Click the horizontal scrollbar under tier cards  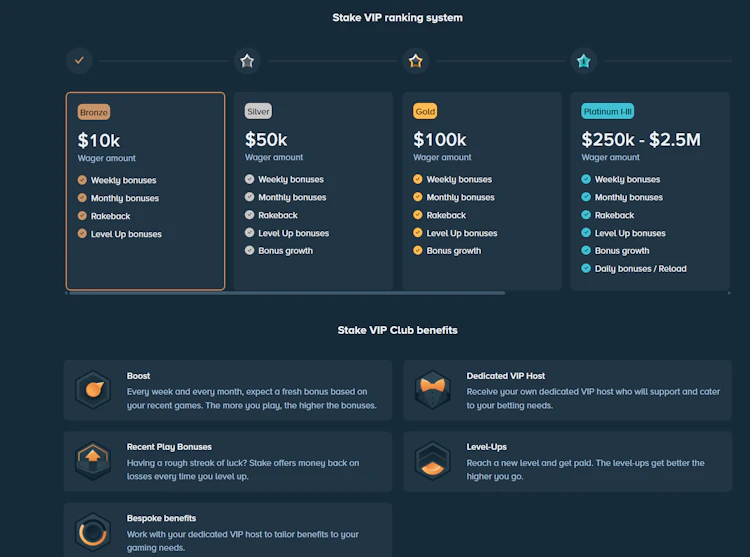click(x=287, y=293)
